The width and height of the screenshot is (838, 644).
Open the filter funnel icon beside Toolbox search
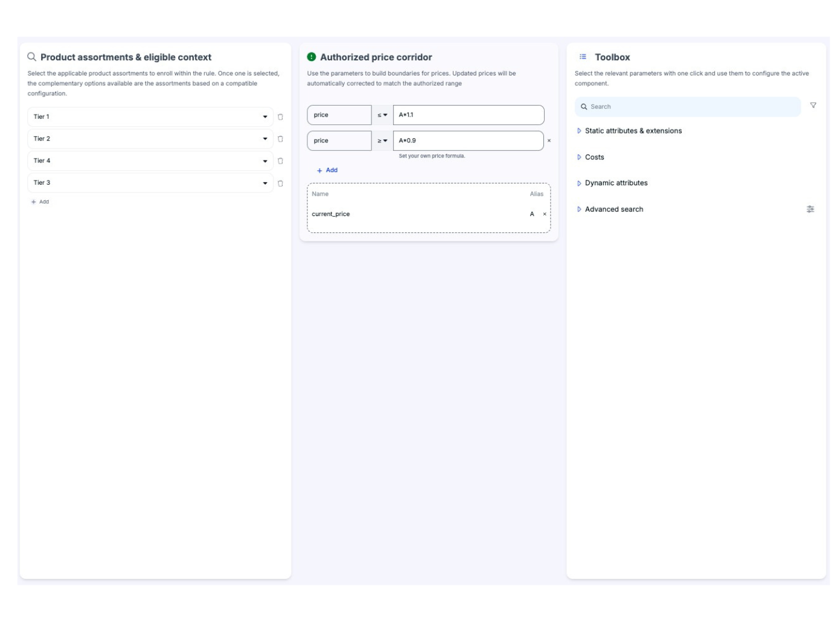click(x=814, y=105)
